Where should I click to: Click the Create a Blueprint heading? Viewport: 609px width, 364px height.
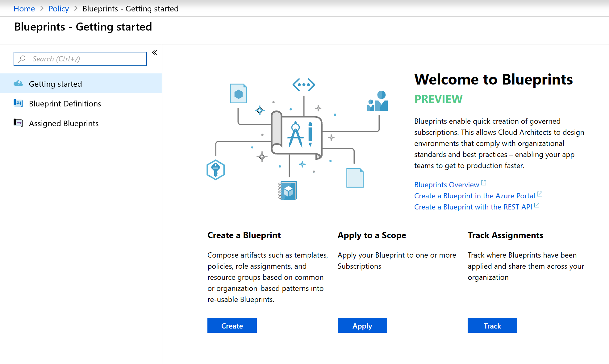coord(244,235)
